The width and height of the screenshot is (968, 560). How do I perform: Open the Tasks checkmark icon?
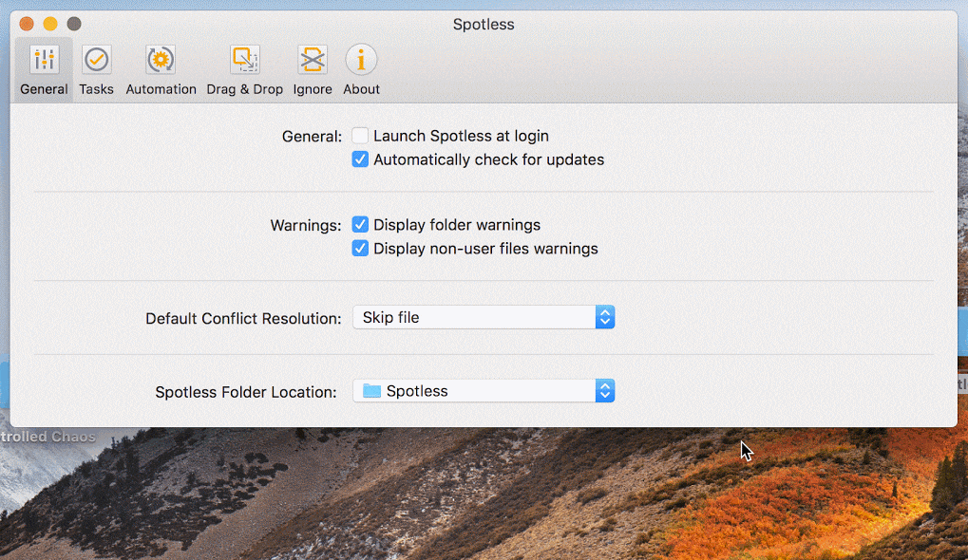(x=96, y=60)
